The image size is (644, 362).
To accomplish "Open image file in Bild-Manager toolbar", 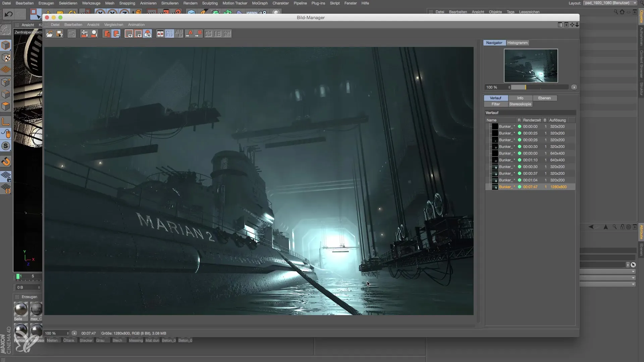I will pos(50,34).
